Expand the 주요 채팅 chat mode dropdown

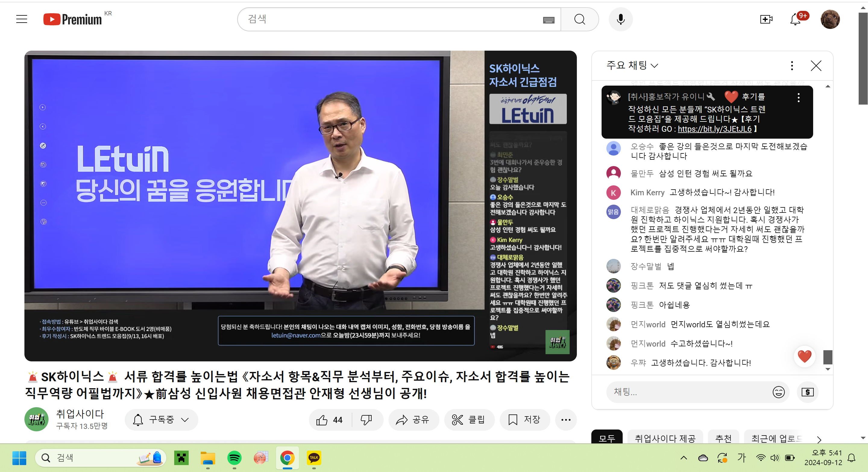pos(633,65)
